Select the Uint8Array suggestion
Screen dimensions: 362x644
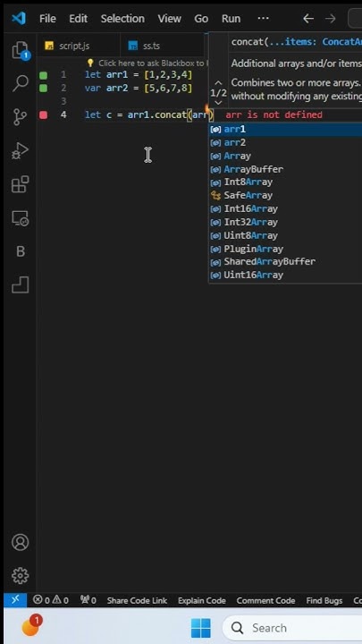coord(285,236)
